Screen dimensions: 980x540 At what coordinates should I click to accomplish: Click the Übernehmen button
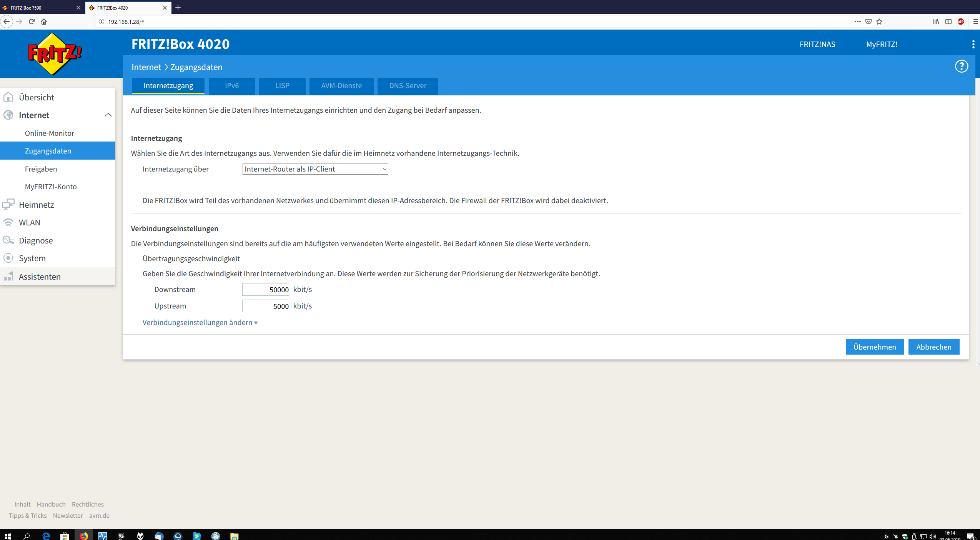(875, 347)
